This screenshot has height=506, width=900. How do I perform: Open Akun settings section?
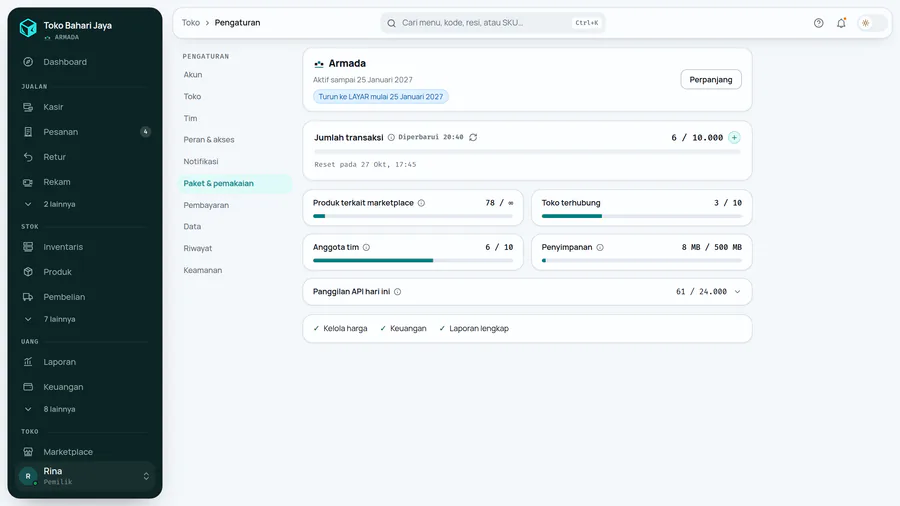pyautogui.click(x=235, y=75)
